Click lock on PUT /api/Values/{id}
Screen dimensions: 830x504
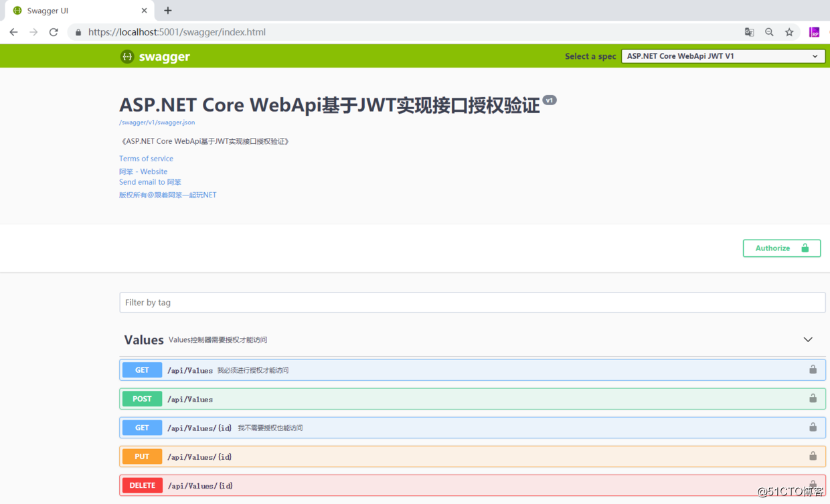tap(813, 456)
